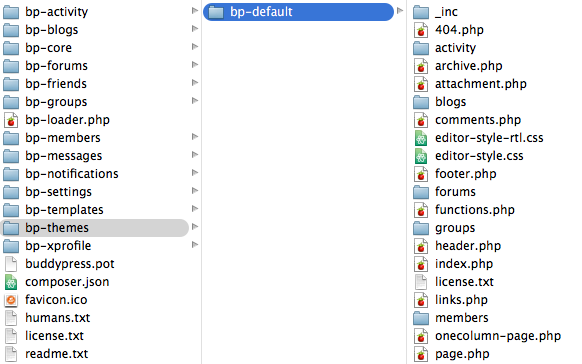Image resolution: width=582 pixels, height=364 pixels.
Task: Click the header.php file icon
Action: (x=421, y=246)
